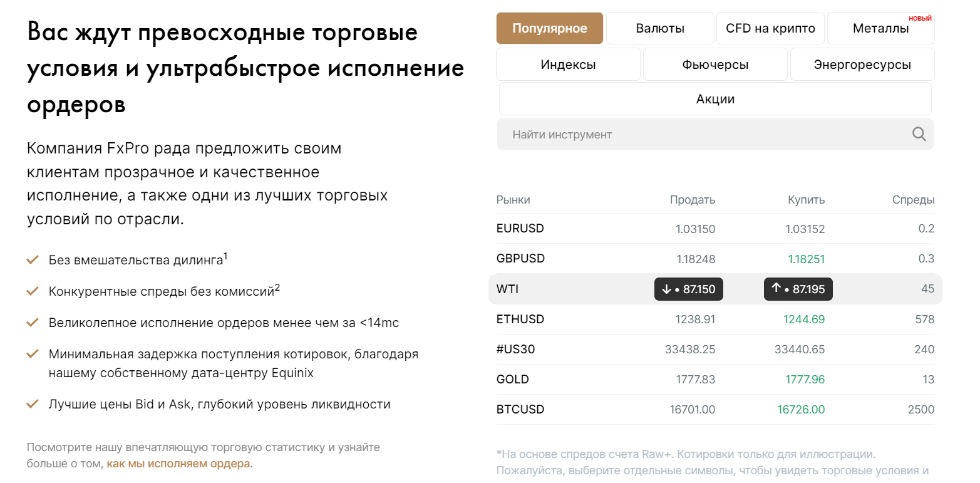The image size is (980, 483).
Task: Click the WTI buy button 87.195
Action: pos(798,289)
